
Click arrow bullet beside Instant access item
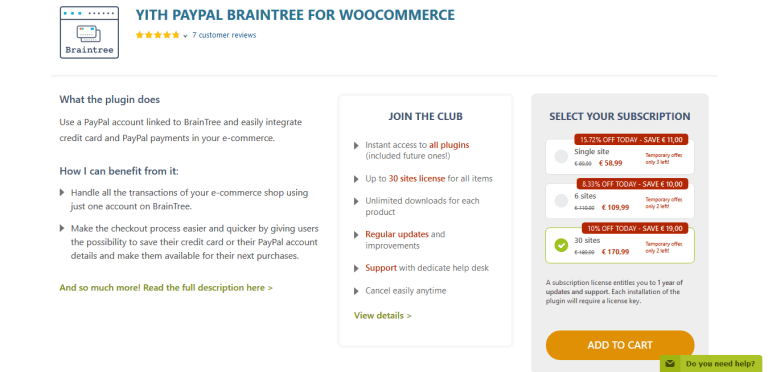[x=356, y=145]
